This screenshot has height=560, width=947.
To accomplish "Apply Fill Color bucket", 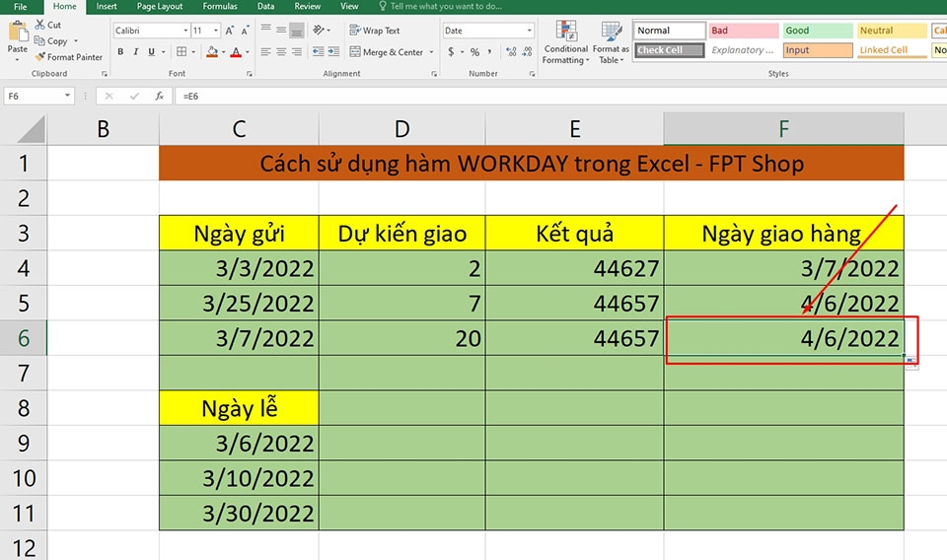I will pos(212,52).
